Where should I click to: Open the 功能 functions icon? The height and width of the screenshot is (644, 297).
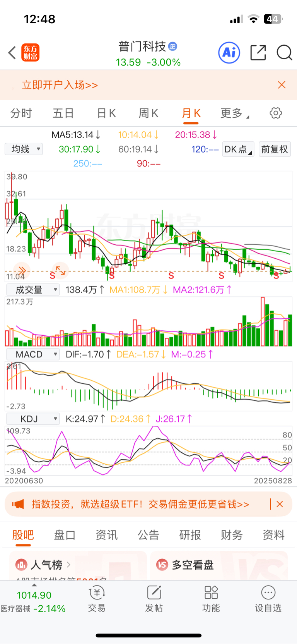pos(211,599)
